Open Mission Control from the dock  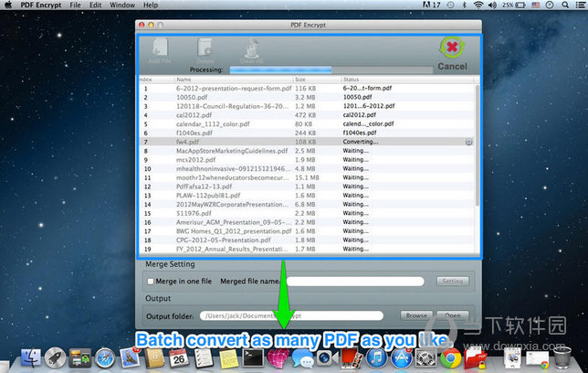coord(79,357)
